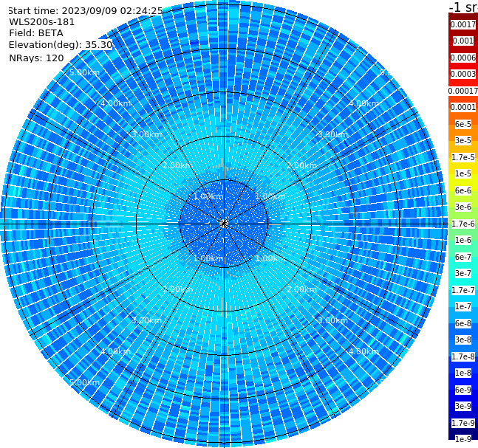Click the '1.00km' range label in lower-left quadrant
478x448 pixels.
pos(208,258)
